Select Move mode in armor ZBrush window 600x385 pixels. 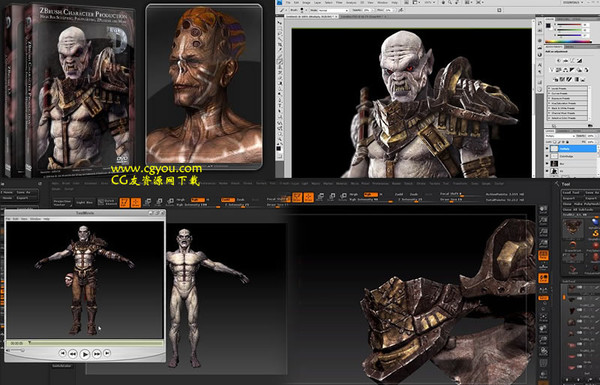(320, 197)
